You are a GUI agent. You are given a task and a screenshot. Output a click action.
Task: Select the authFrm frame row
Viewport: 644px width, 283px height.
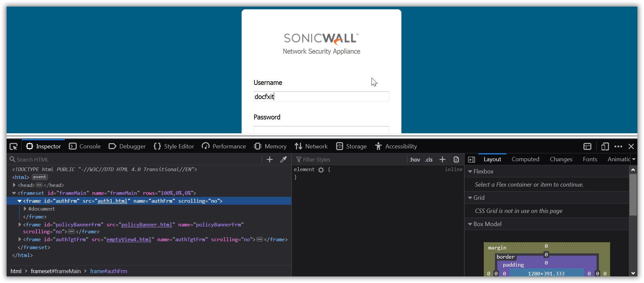click(149, 201)
